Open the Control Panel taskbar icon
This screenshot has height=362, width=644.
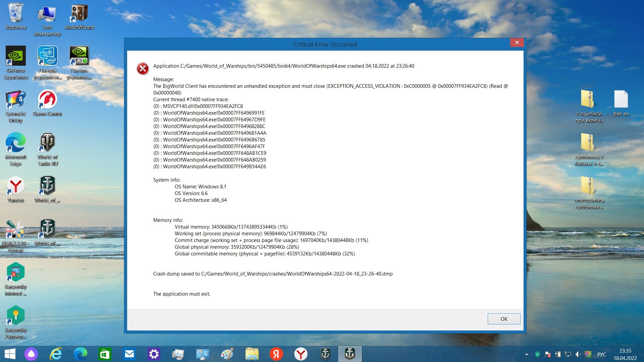coord(203,354)
